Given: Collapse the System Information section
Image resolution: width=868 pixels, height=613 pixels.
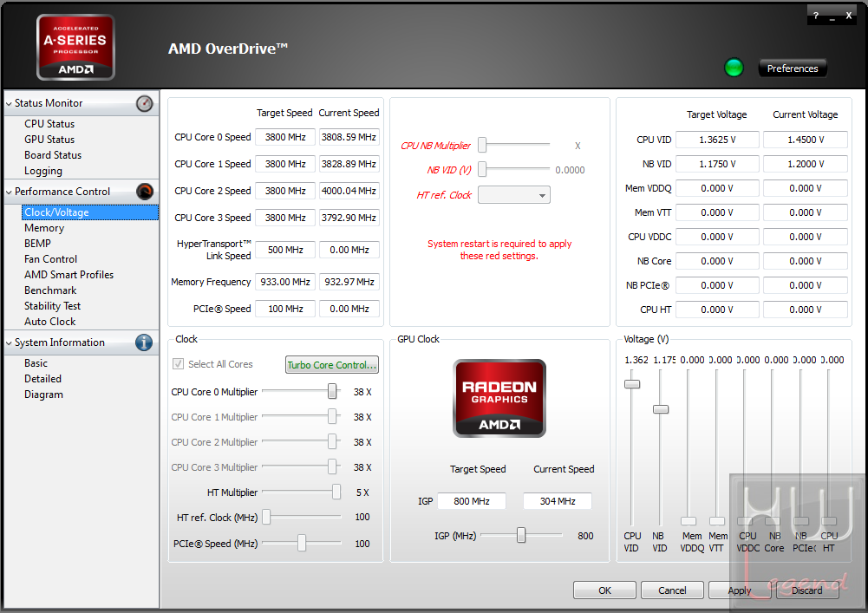Looking at the screenshot, I should click(9, 342).
